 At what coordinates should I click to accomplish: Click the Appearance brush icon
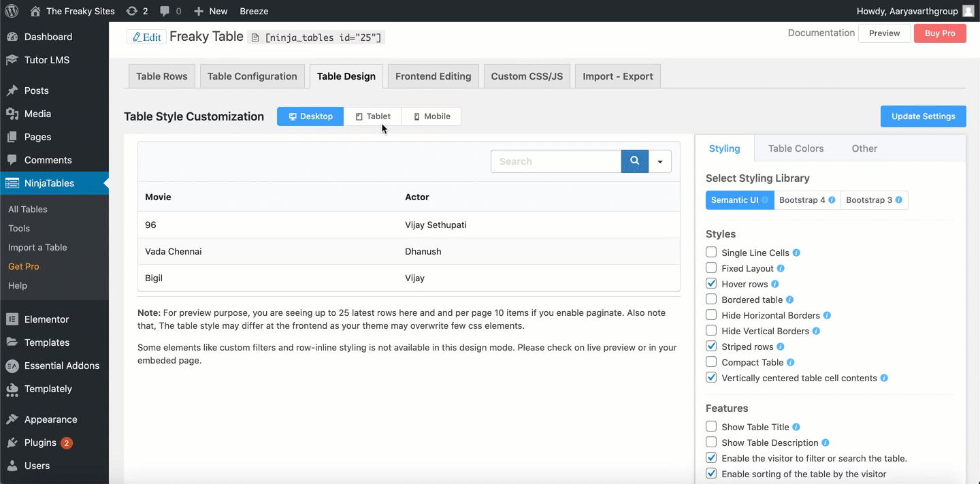tap(12, 419)
